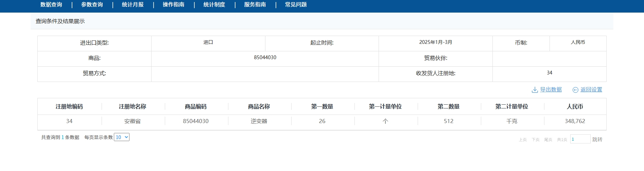Screen dimensions: 644x171
Task: Expand the 每页显示条数 dropdown
Action: pyautogui.click(x=122, y=137)
